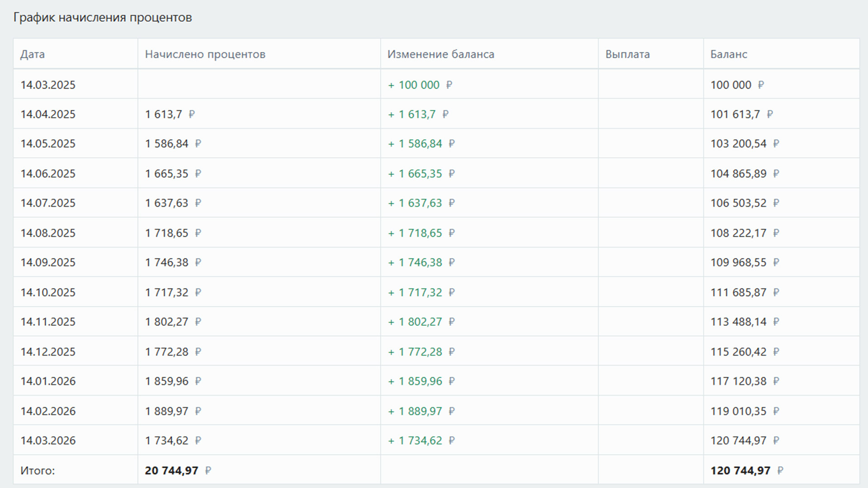The height and width of the screenshot is (488, 868).
Task: Click total interest '20 744,97 ₽'
Action: pos(178,471)
